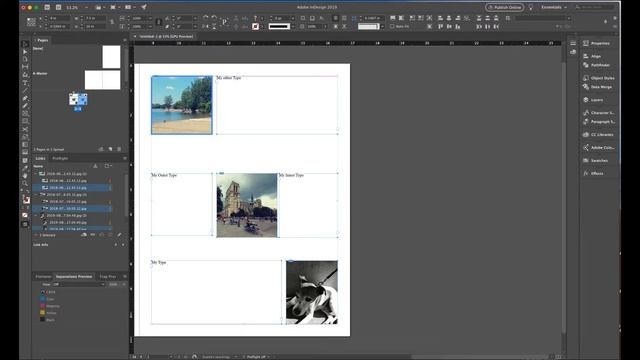The image size is (640, 360).
Task: Click the fill and stroke swatch in toolbox
Action: pos(26,199)
